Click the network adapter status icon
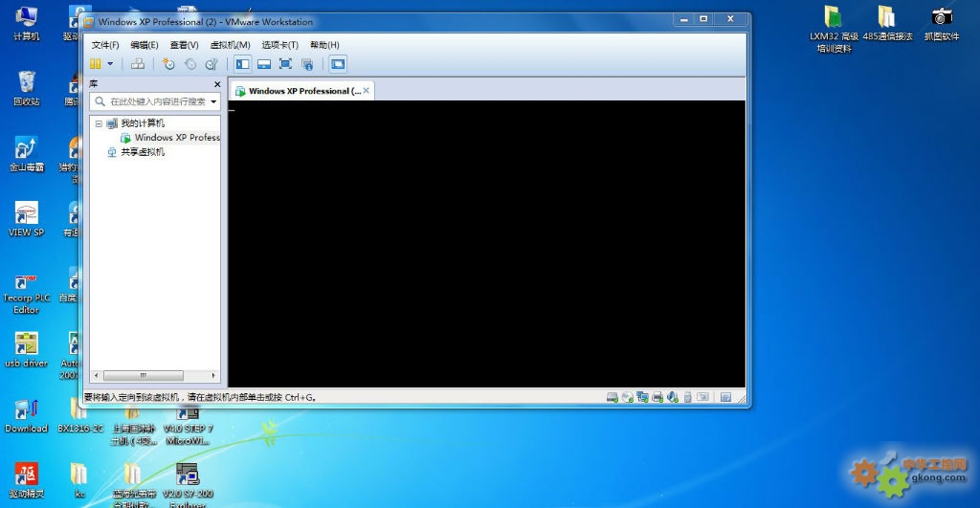Screen dimensions: 980x508 (x=642, y=397)
